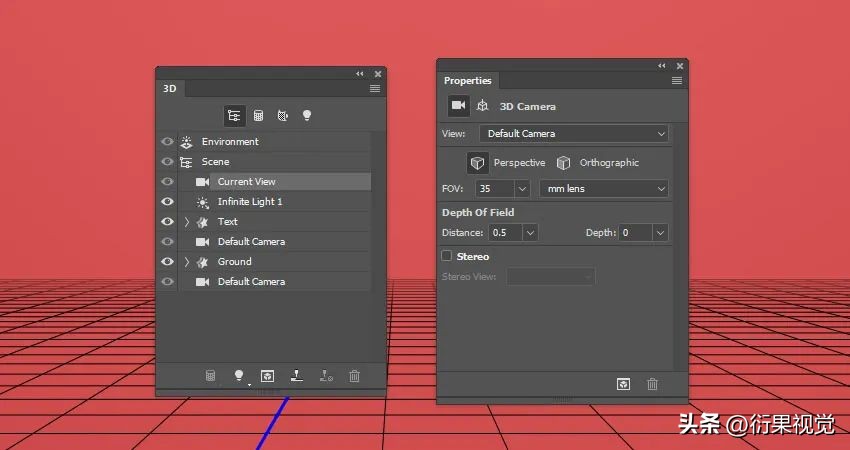Screen dimensions: 850x450
Task: Click the disabled Stereo View dropdown
Action: coord(551,277)
